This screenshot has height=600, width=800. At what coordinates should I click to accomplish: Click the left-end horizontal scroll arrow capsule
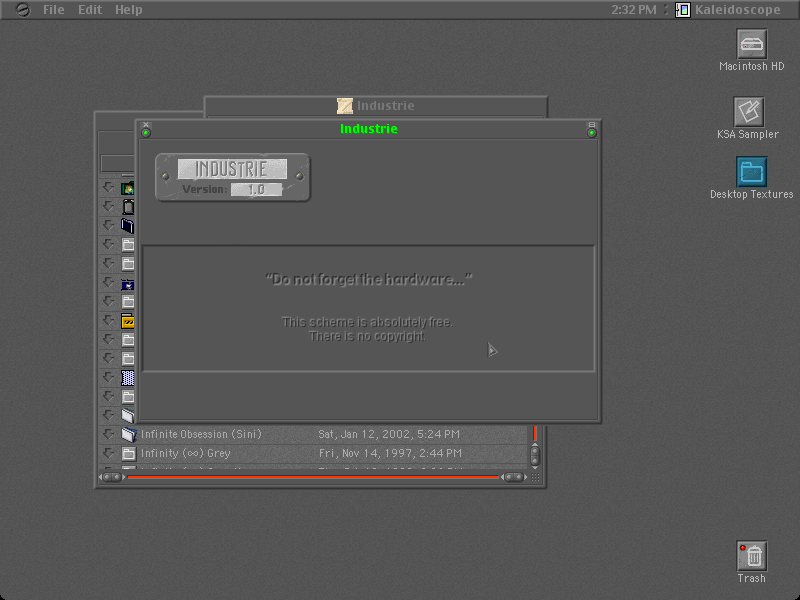pyautogui.click(x=112, y=477)
